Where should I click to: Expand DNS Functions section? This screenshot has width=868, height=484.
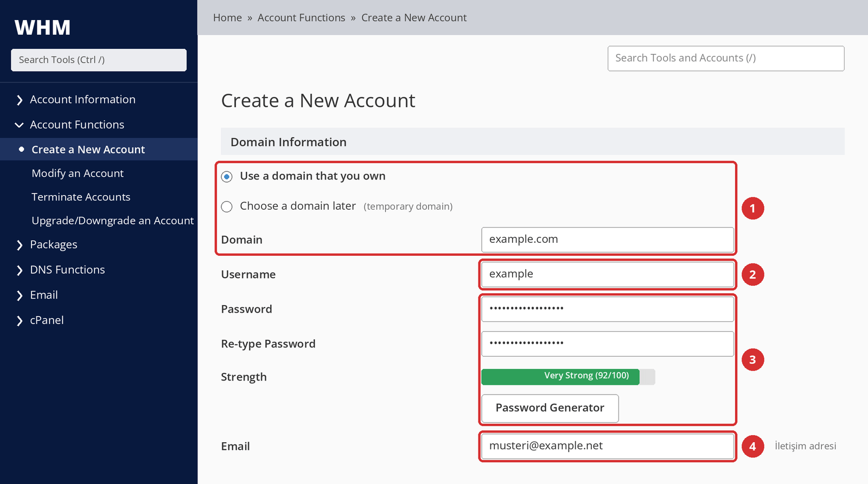(x=60, y=270)
